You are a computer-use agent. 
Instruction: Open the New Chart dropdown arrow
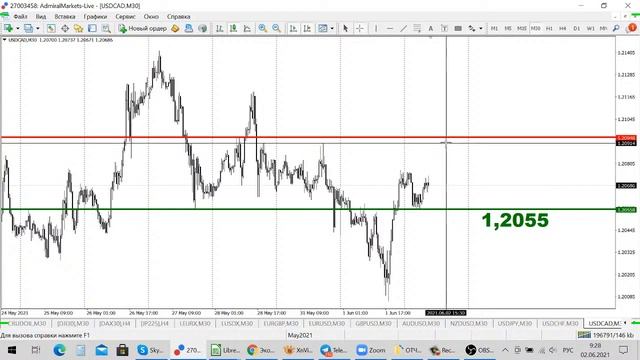(18, 29)
